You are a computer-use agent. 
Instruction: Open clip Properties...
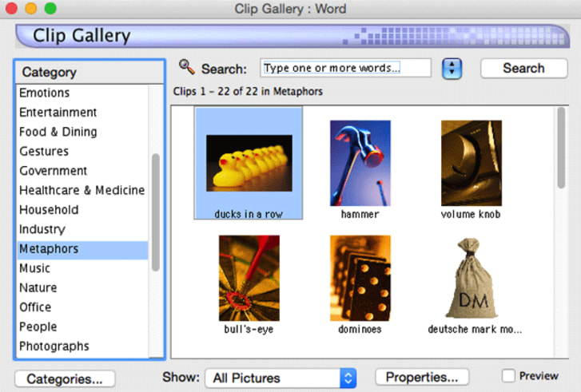[422, 377]
